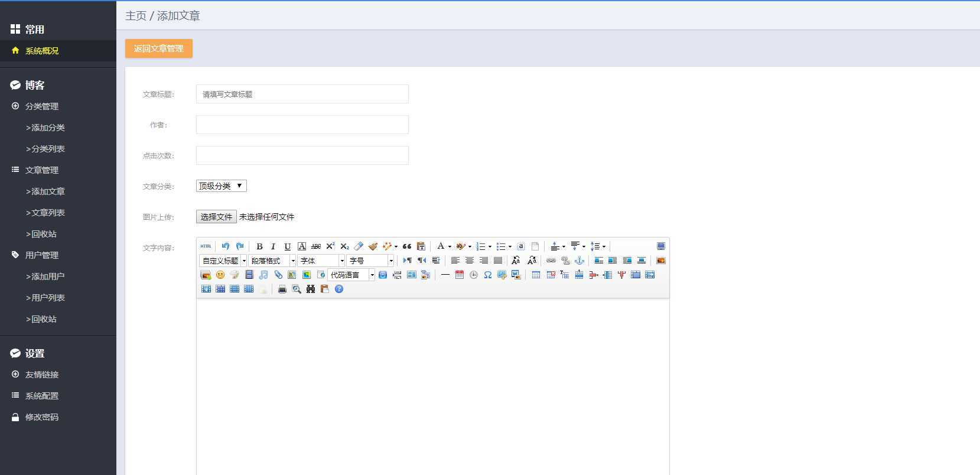This screenshot has height=475, width=980.
Task: Undo the last editor action
Action: [226, 246]
